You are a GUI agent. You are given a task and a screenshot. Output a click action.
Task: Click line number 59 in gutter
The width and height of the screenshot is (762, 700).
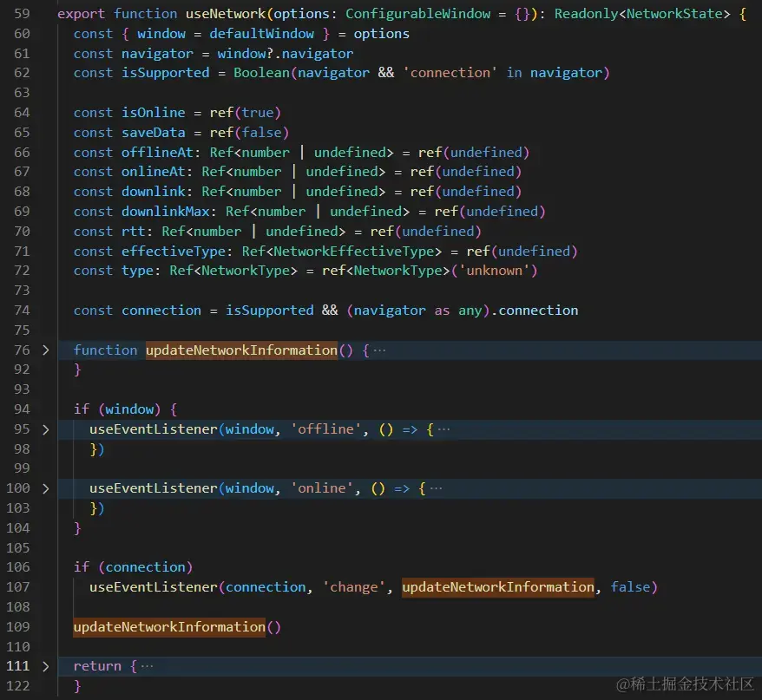click(x=22, y=14)
